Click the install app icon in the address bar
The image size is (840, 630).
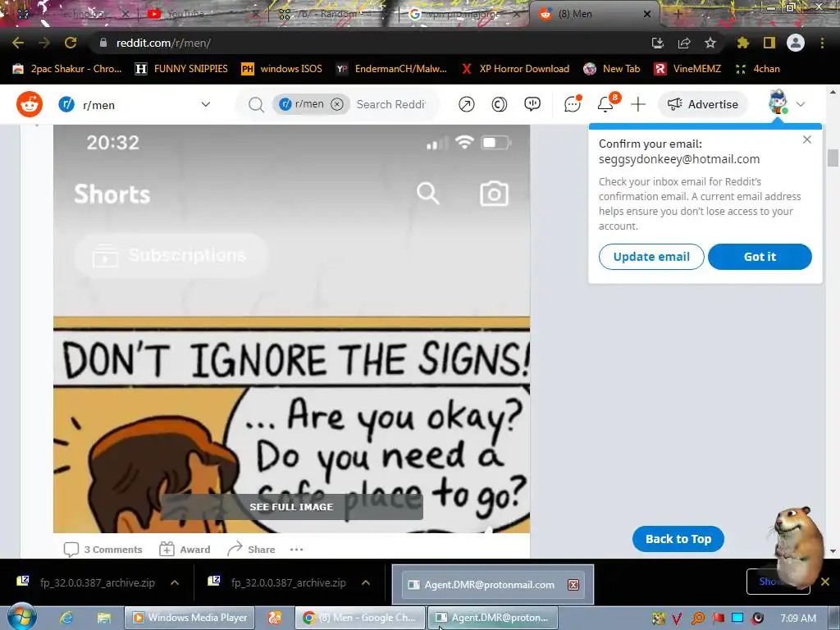tap(657, 43)
